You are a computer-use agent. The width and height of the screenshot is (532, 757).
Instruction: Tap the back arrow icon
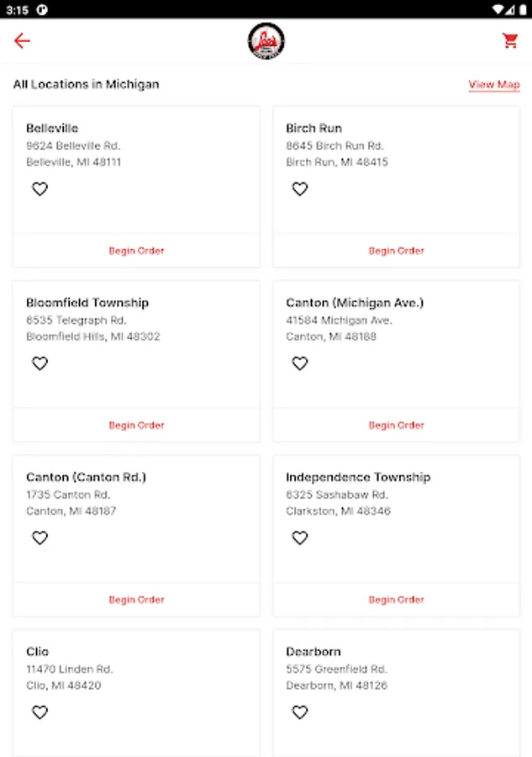click(x=22, y=40)
